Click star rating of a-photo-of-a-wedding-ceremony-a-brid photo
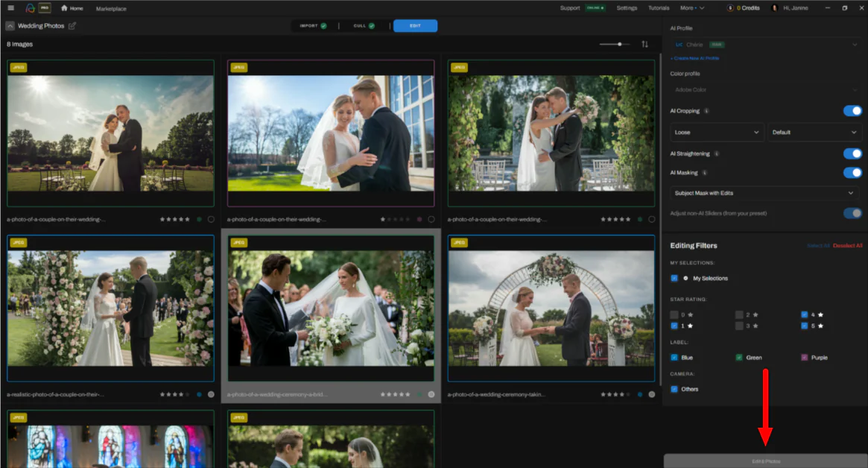 point(395,394)
